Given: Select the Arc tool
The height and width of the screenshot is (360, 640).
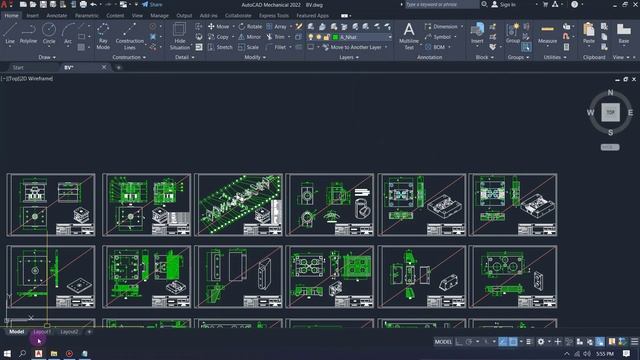Looking at the screenshot, I should click(68, 34).
